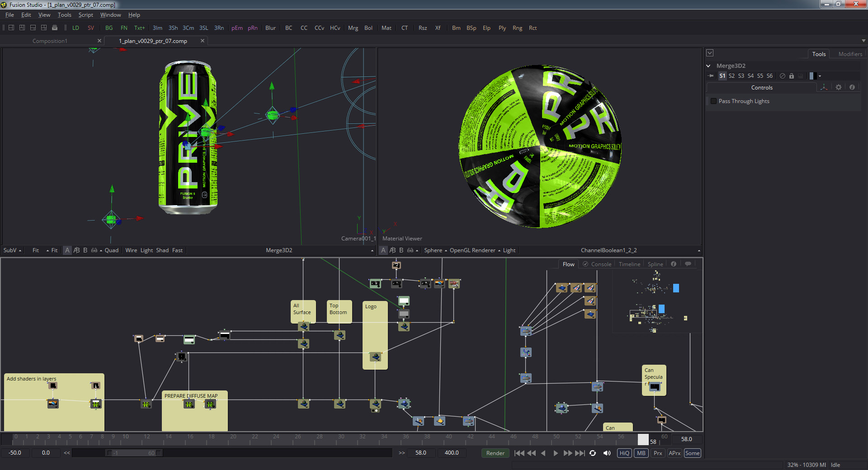This screenshot has width=868, height=470.
Task: Enable Pass Through Lights checkbox
Action: [x=713, y=101]
